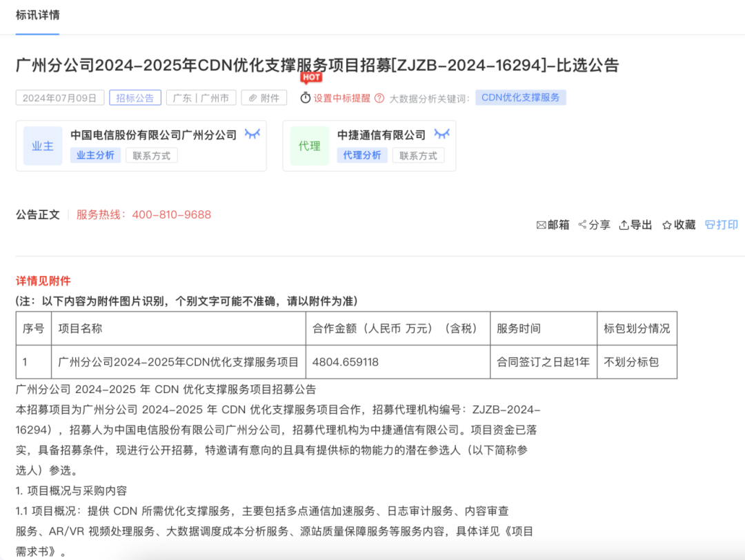Click the table cell 广州分公司2024-2025年CDN优化支撑服务项目

coord(178,362)
